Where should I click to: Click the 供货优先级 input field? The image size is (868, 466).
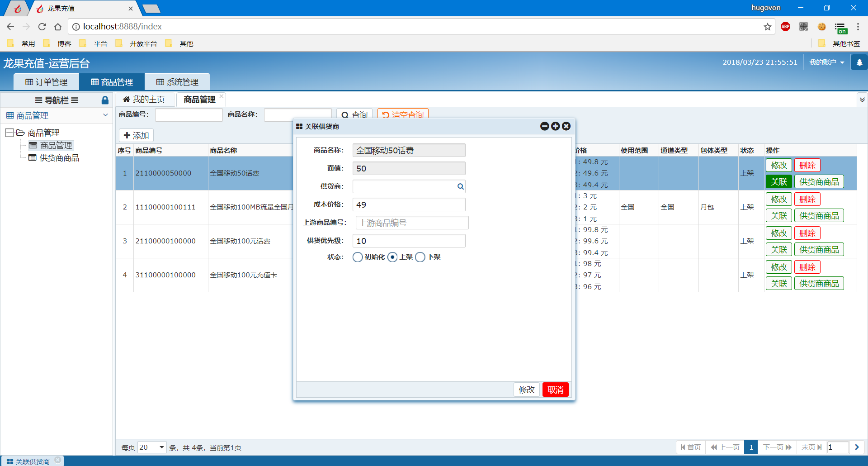[409, 241]
